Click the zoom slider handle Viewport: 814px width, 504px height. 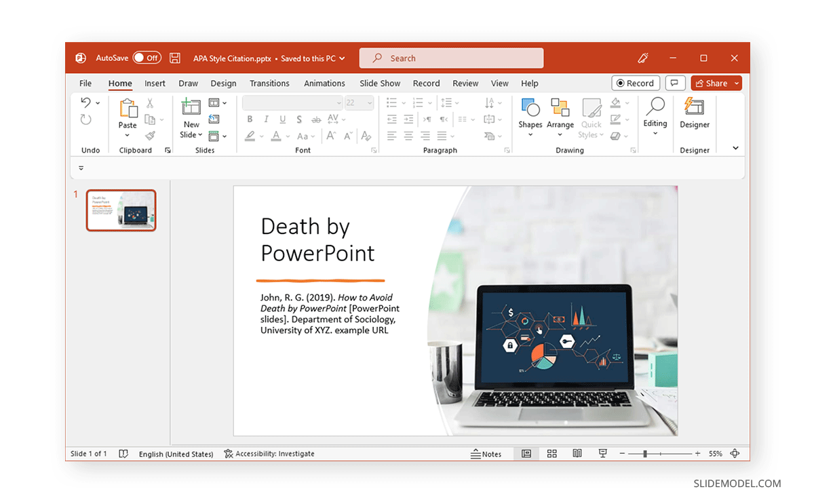645,454
